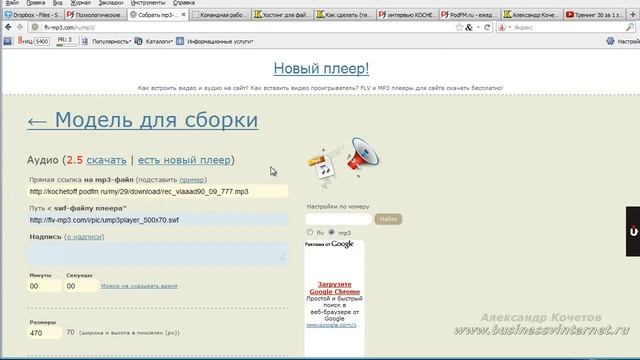The height and width of the screenshot is (360, 640).
Task: Open the Справка menu
Action: 184,3
